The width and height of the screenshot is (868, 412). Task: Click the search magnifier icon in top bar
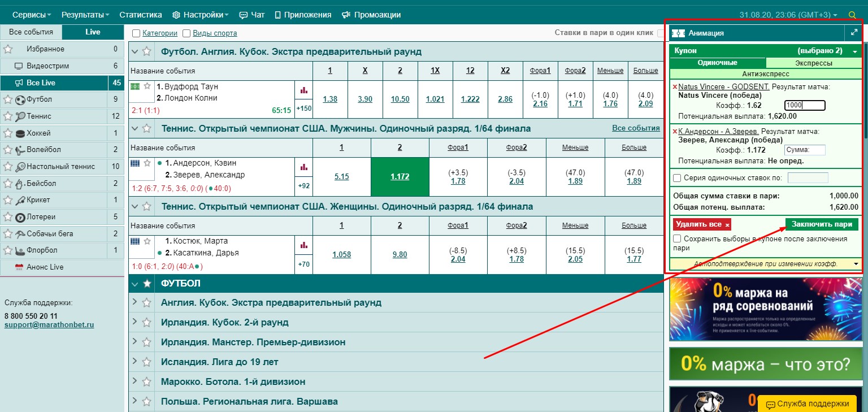[852, 15]
